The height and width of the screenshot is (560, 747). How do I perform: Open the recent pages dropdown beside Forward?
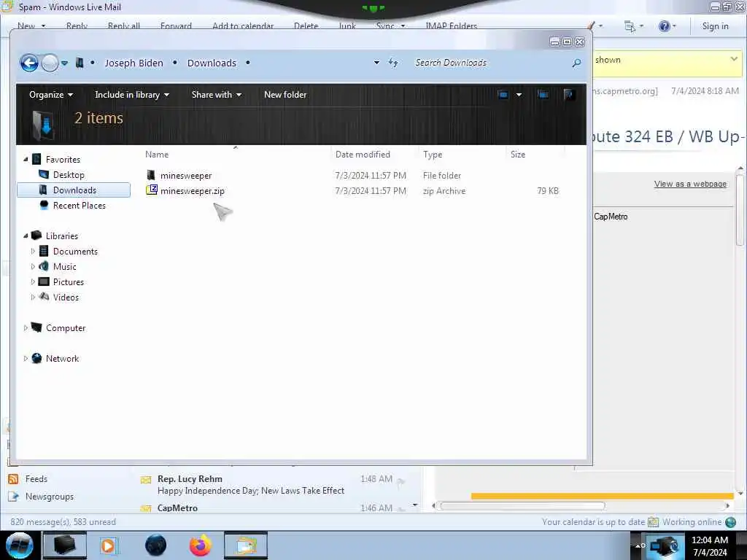click(x=65, y=63)
